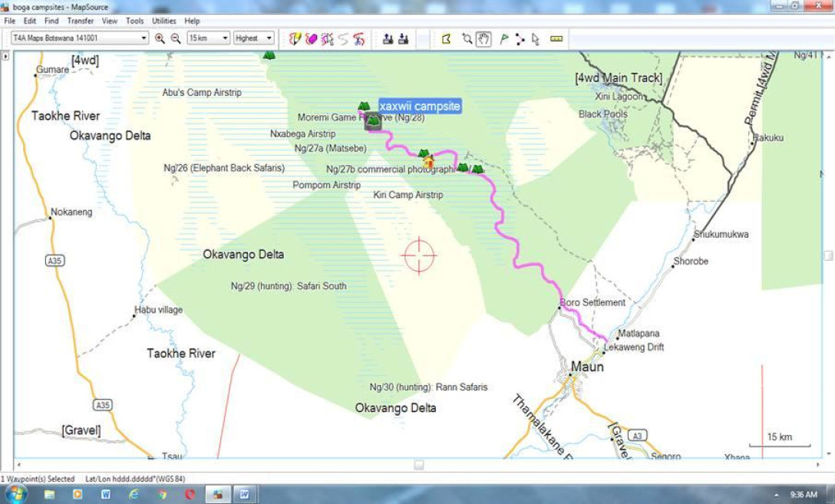The image size is (835, 504).
Task: Click the Lekaweng Drift label
Action: point(634,348)
